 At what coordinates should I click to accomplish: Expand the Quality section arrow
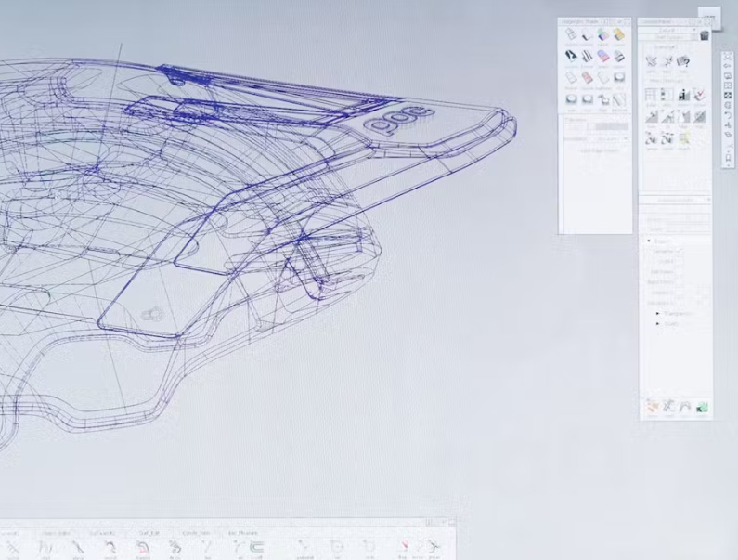[658, 324]
